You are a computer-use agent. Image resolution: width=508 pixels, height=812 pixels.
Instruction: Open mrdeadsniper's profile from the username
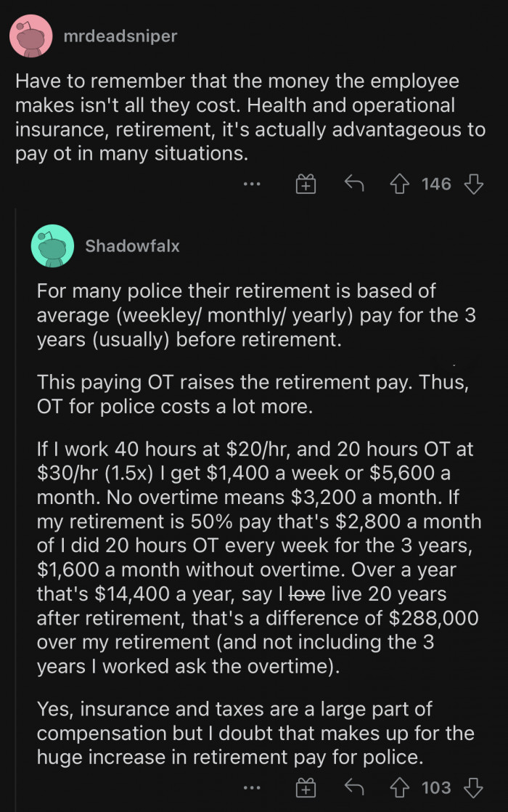120,36
